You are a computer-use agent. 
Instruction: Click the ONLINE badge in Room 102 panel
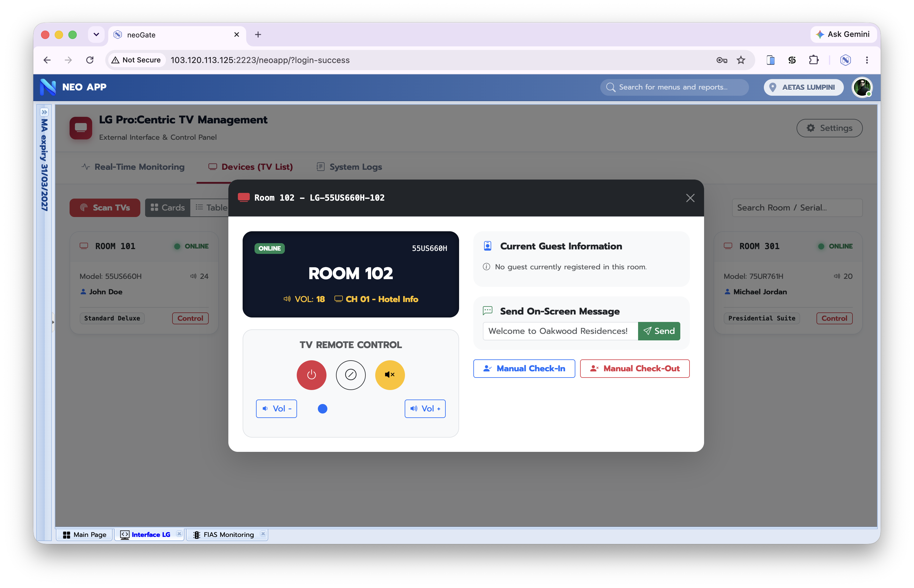[269, 248]
